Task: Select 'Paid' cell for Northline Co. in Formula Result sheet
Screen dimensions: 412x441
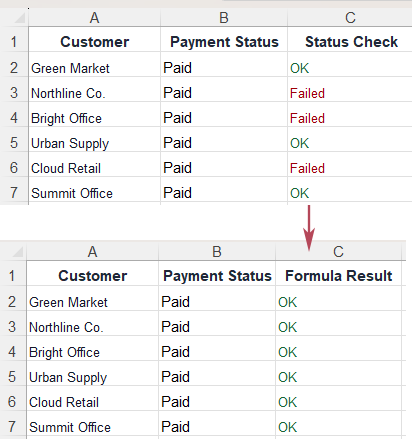Action: pyautogui.click(x=217, y=323)
